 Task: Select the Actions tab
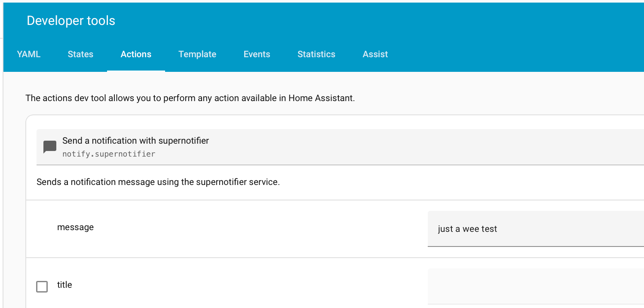(136, 54)
